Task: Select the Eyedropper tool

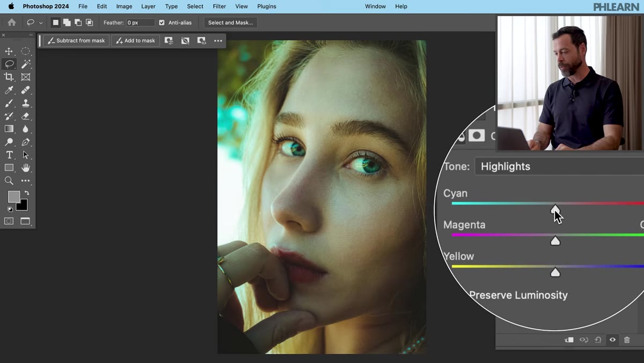Action: point(9,90)
